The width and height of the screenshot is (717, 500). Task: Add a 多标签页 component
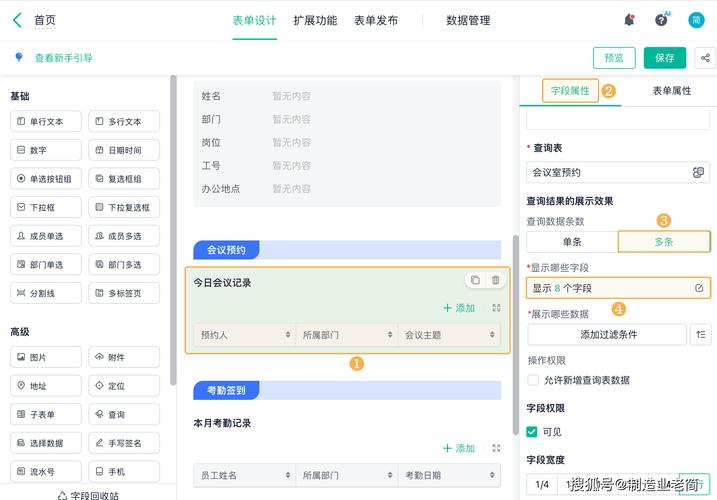124,293
